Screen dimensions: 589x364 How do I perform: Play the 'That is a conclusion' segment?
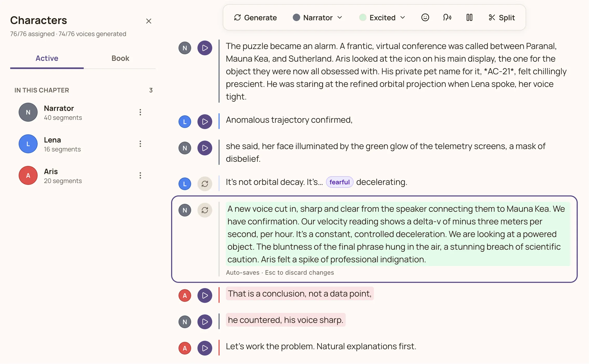[x=205, y=295]
